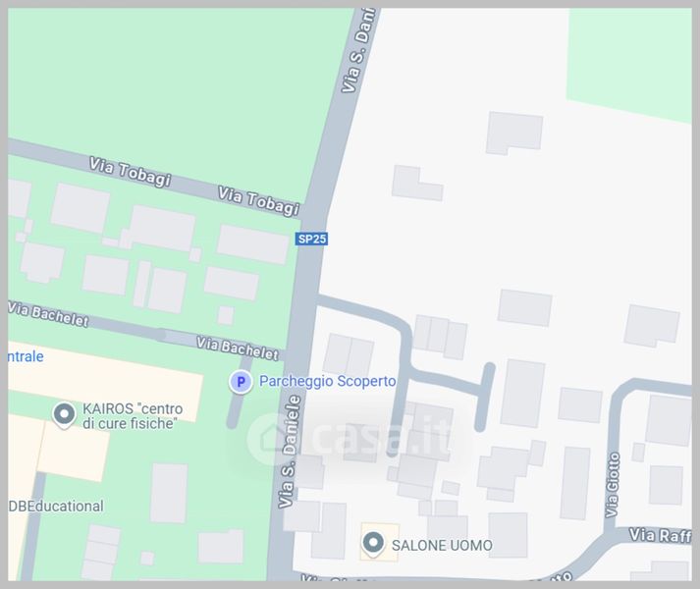700x589 pixels.
Task: Click the SALONE UOMO location pin
Action: point(373,545)
